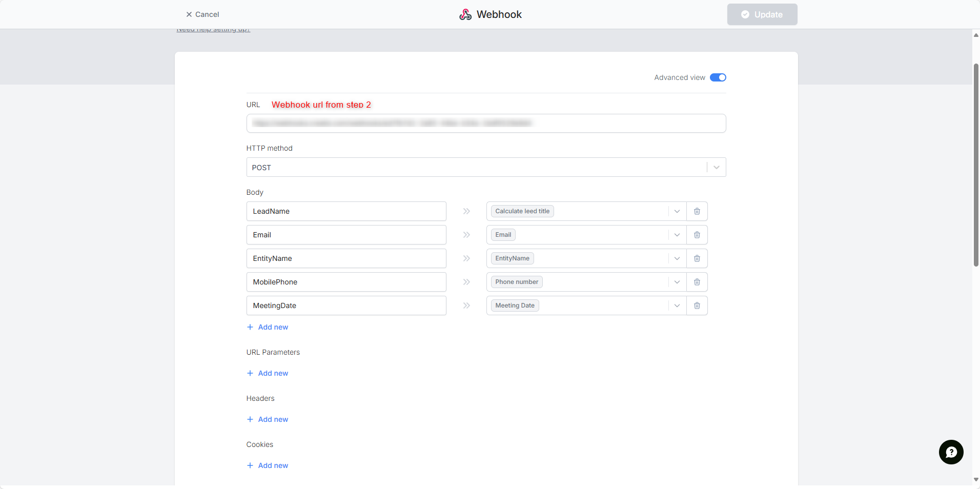Delete the LeadName body row
980x489 pixels.
point(697,211)
